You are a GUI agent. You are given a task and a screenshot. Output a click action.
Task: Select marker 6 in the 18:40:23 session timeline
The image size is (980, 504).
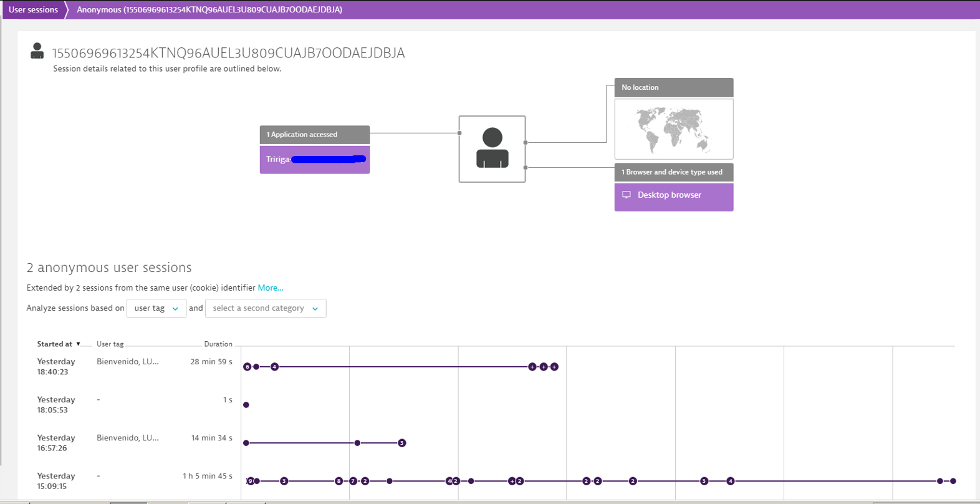(x=247, y=367)
